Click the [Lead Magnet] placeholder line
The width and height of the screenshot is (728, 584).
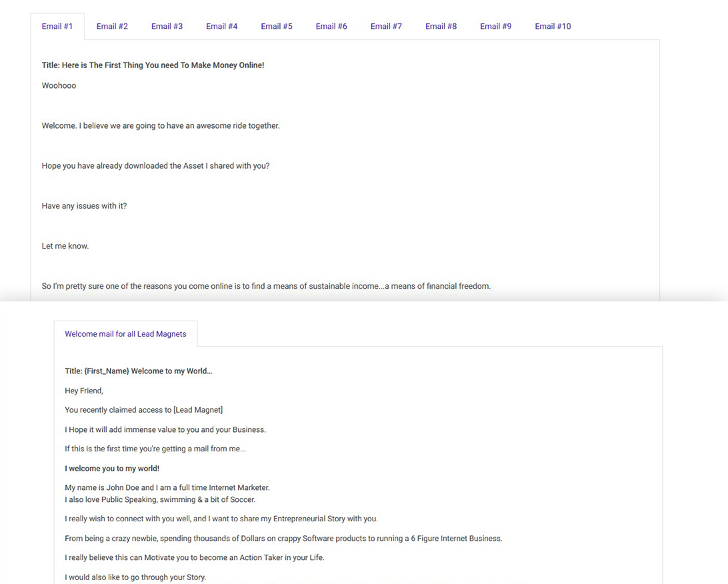point(143,410)
